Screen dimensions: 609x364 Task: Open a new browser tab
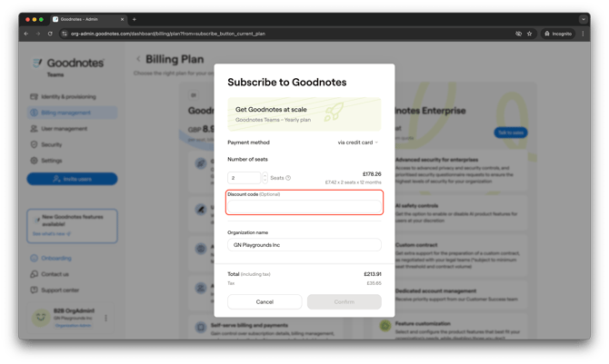click(135, 19)
